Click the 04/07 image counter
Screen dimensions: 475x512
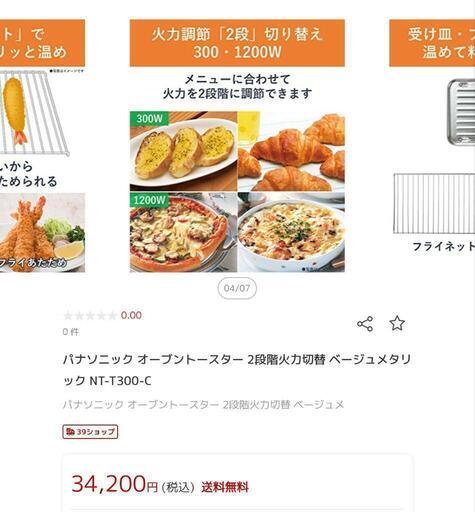(x=237, y=288)
